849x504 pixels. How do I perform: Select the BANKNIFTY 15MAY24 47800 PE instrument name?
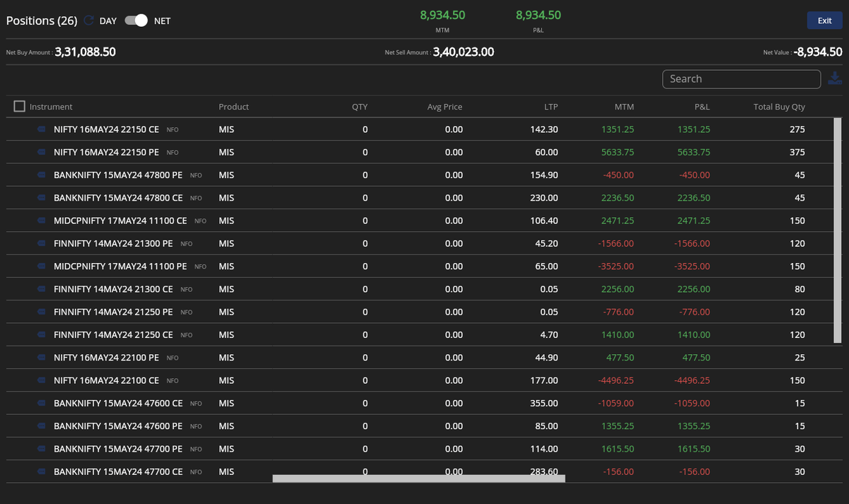(118, 175)
